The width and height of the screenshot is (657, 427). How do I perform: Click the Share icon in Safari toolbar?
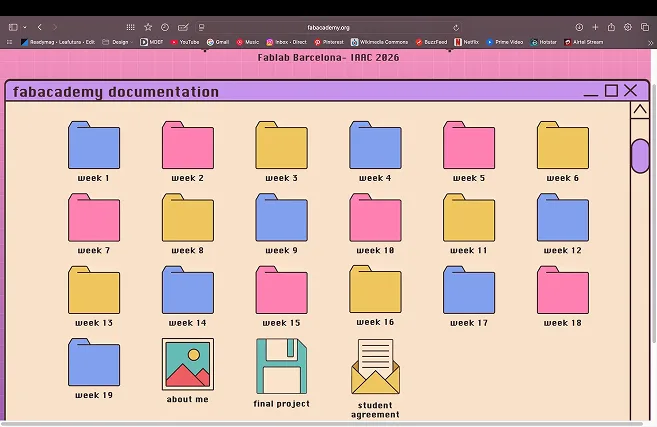click(611, 27)
